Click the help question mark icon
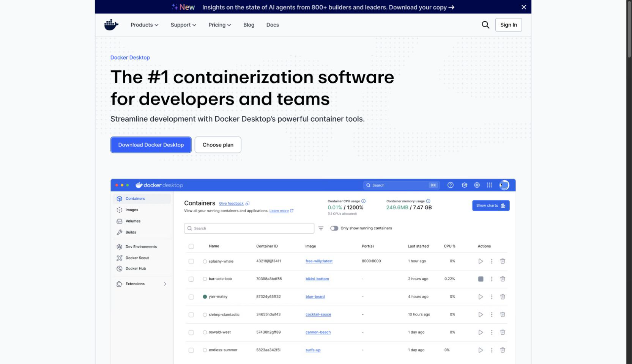This screenshot has width=632, height=364. point(451,185)
